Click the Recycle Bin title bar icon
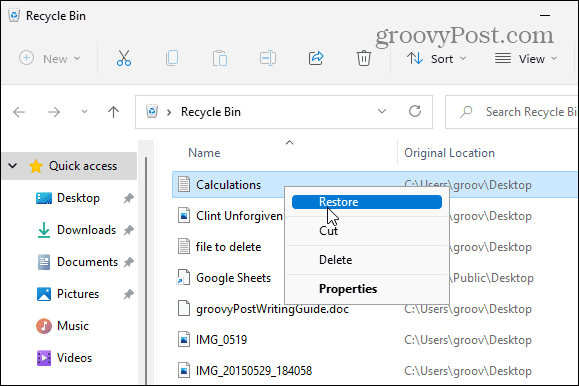Screen dimensions: 579x386 point(14,16)
